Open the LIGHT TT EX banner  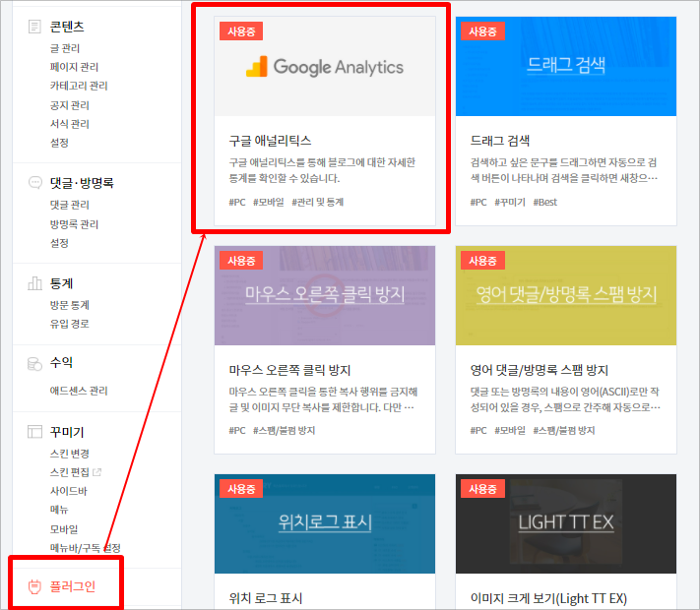[x=566, y=523]
